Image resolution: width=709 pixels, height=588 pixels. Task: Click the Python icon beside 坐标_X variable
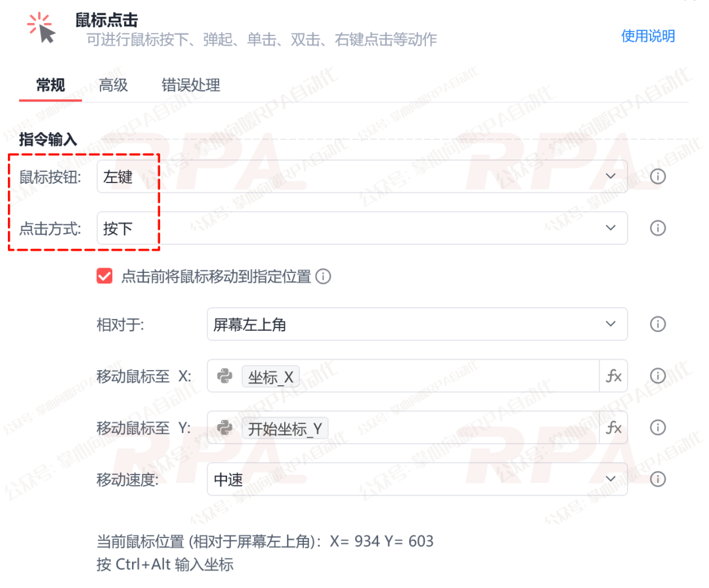[x=224, y=375]
